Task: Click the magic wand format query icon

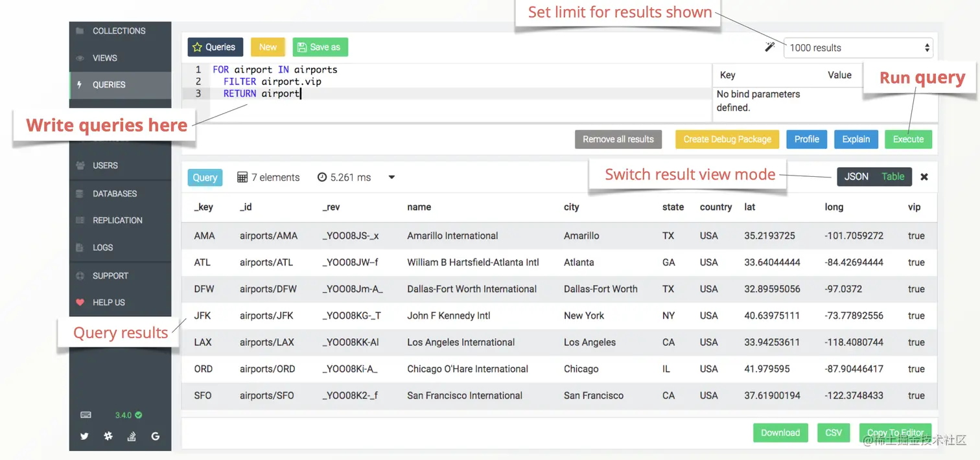Action: [770, 47]
